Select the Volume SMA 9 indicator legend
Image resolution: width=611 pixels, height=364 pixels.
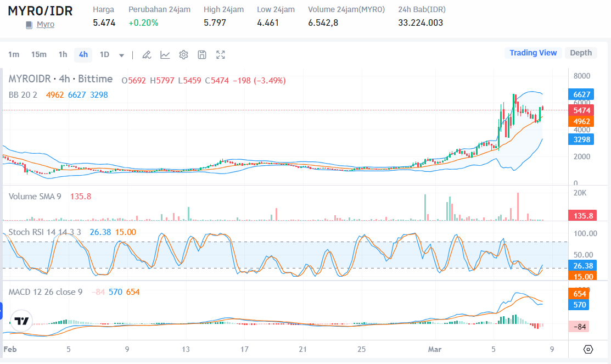click(x=35, y=197)
